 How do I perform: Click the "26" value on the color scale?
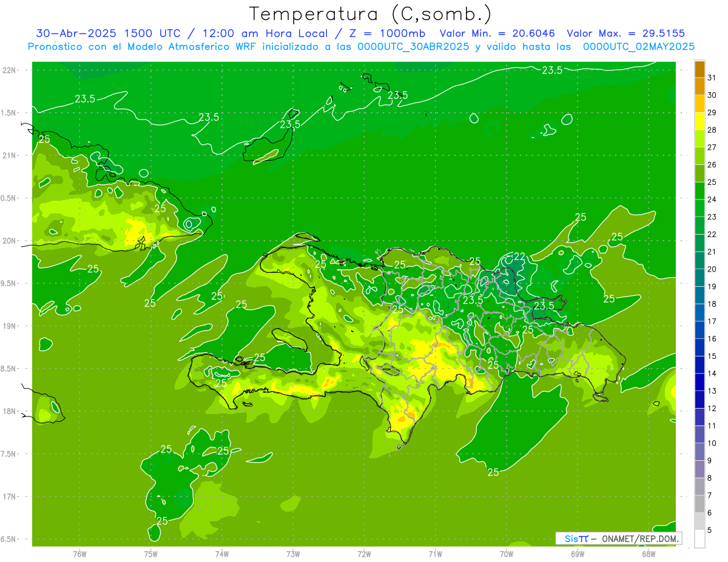click(x=712, y=165)
